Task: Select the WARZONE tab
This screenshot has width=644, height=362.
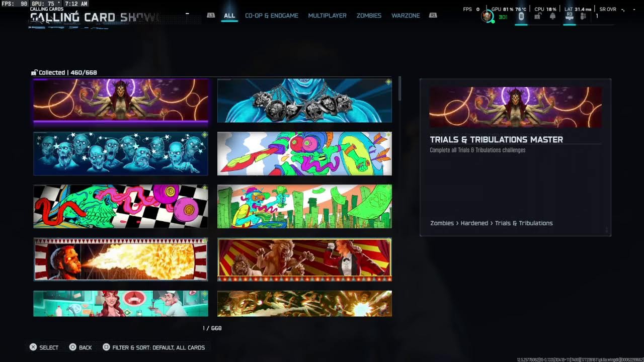Action: click(406, 16)
